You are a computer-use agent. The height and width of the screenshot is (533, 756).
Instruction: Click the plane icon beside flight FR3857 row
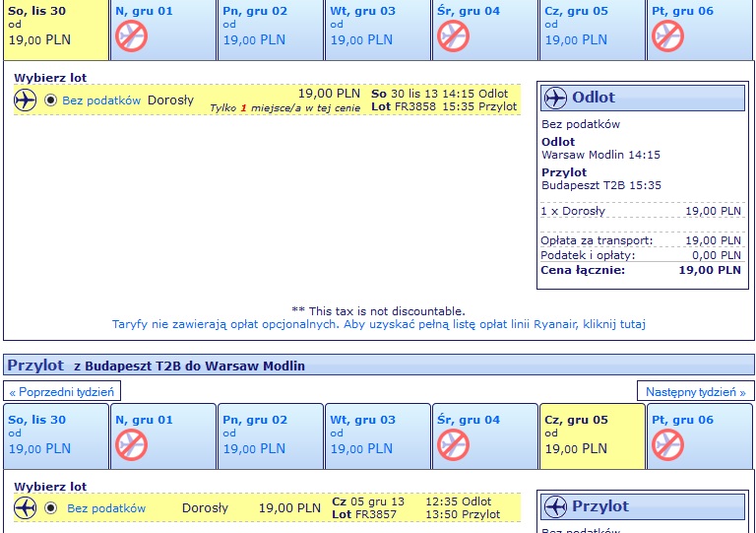click(x=25, y=508)
